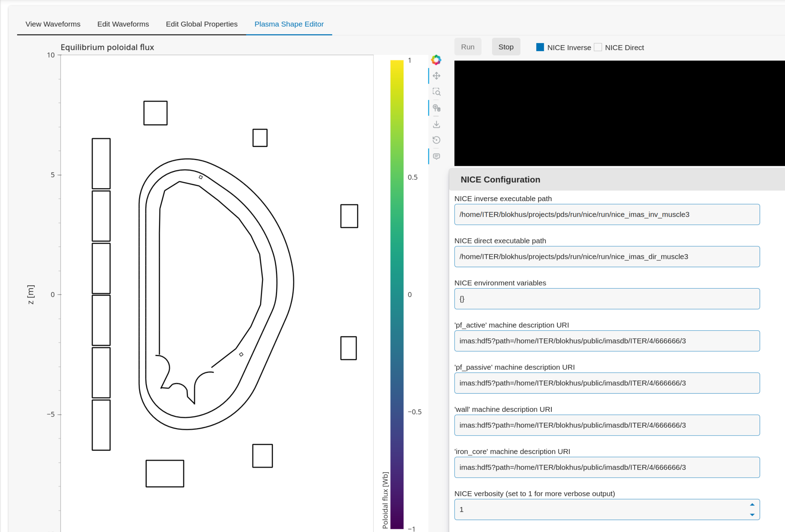The width and height of the screenshot is (785, 532).
Task: Increase NICE verbosity with up arrow
Action: point(752,504)
